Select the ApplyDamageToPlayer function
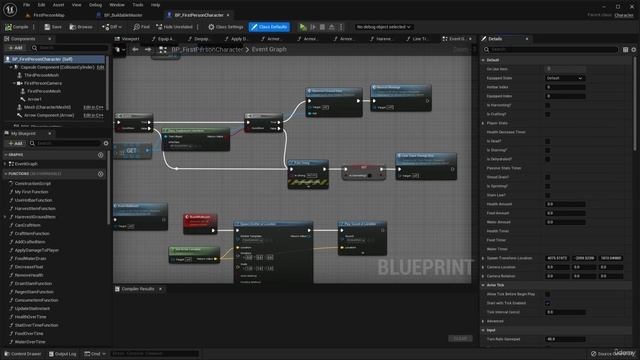Viewport: 640px width, 360px height. click(x=37, y=250)
